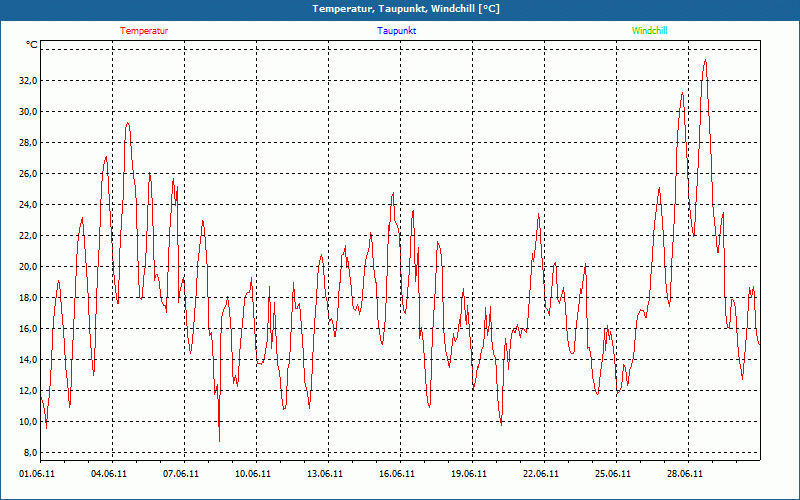Click the 10,0 y-axis value
This screenshot has width=800, height=500.
click(27, 422)
